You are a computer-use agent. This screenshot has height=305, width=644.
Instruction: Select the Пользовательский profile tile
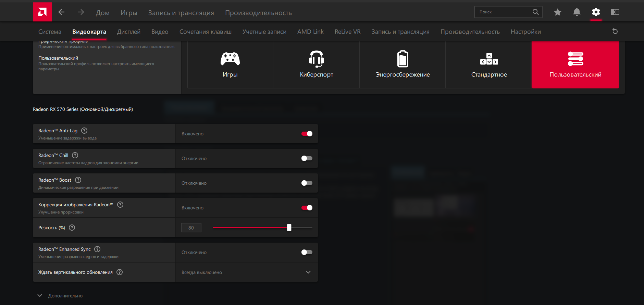coord(575,64)
